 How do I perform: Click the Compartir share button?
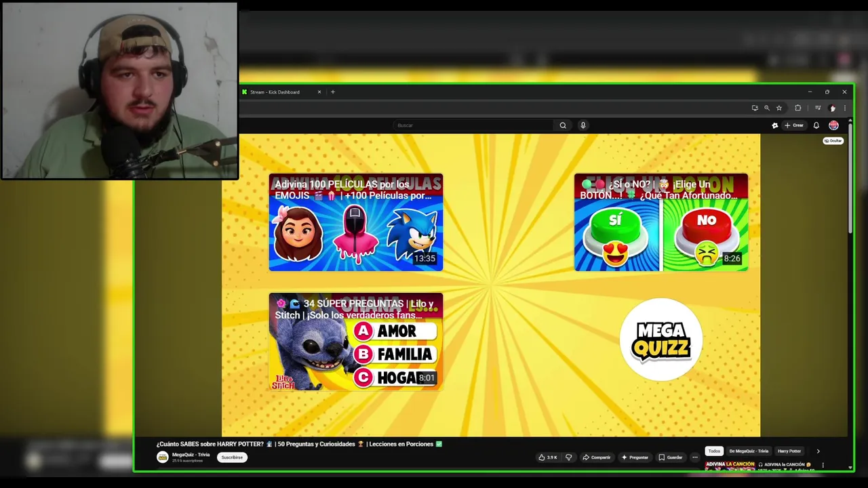click(x=597, y=457)
